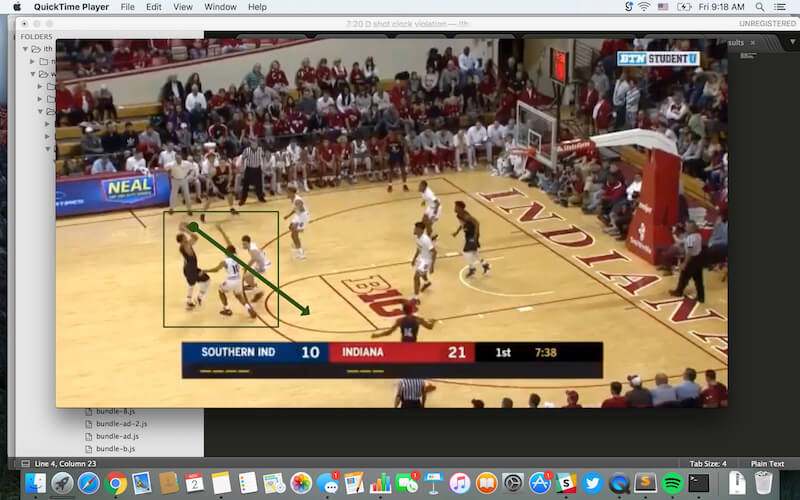Open Terminal from the Dock

(699, 483)
